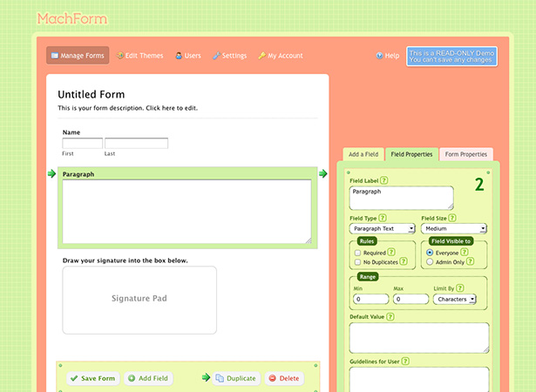
Task: Click the Save Form button
Action: tap(93, 378)
